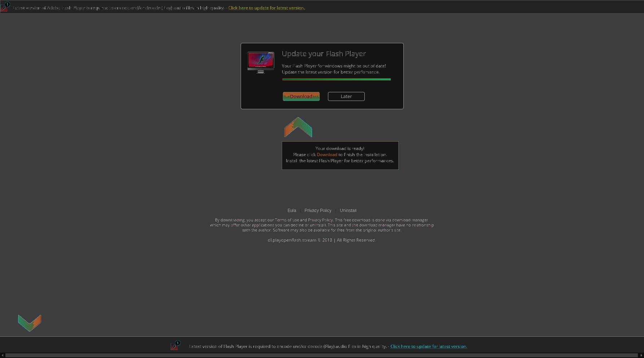Click the horizontal scrollbar right arrow
Image resolution: width=644 pixels, height=358 pixels.
pyautogui.click(x=641, y=355)
